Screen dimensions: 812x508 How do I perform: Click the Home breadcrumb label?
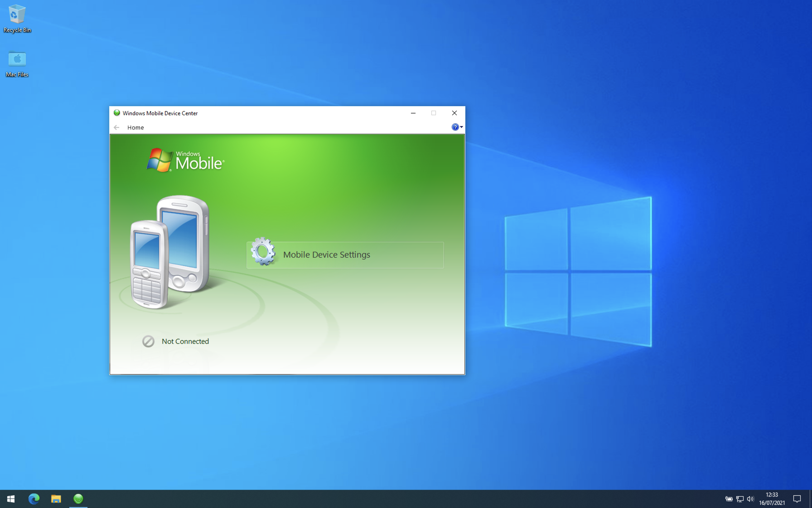point(135,127)
